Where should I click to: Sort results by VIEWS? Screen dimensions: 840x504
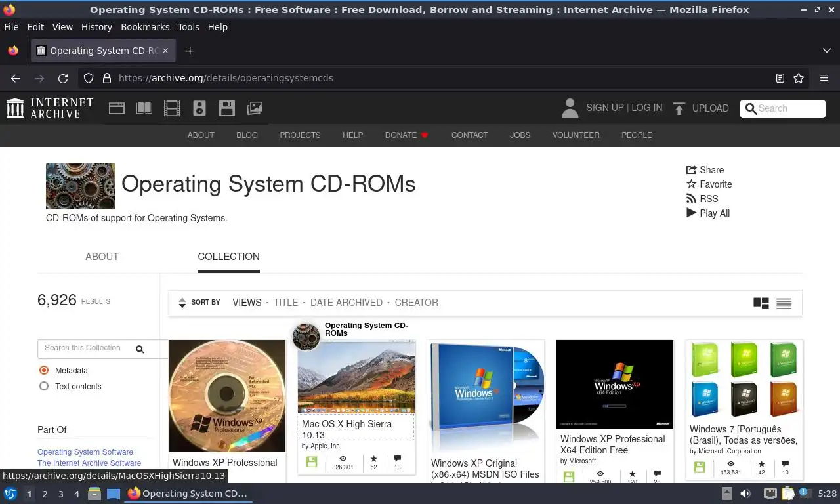247,303
